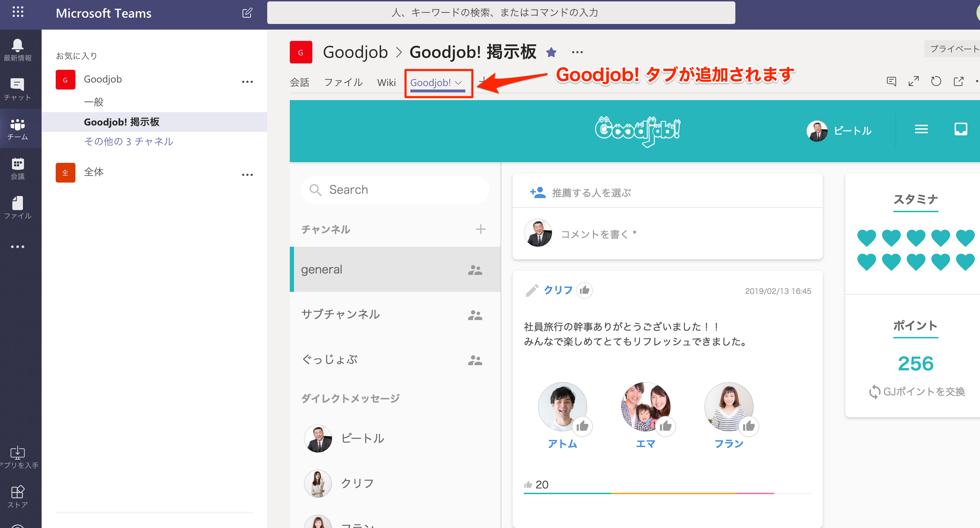Show tab conversation icon
Screen dimensions: 980x528
(892, 81)
